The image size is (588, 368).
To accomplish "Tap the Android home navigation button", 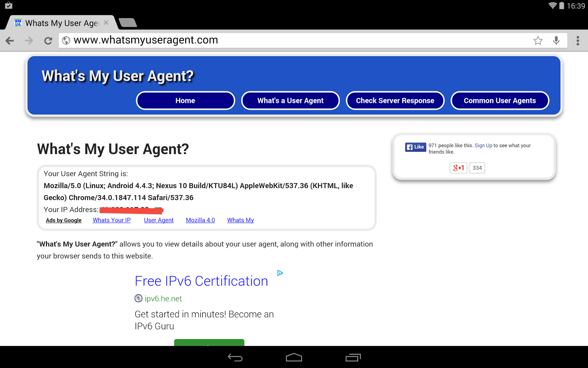I will [294, 357].
